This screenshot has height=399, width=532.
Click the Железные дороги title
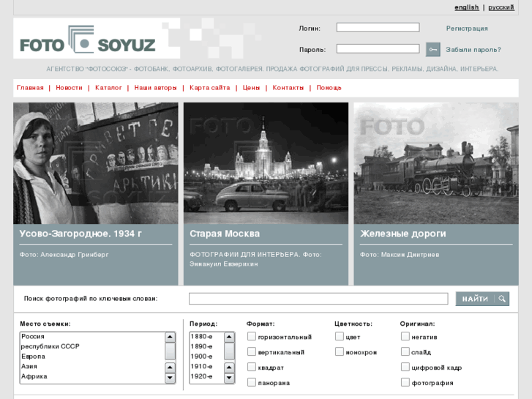[x=403, y=234]
